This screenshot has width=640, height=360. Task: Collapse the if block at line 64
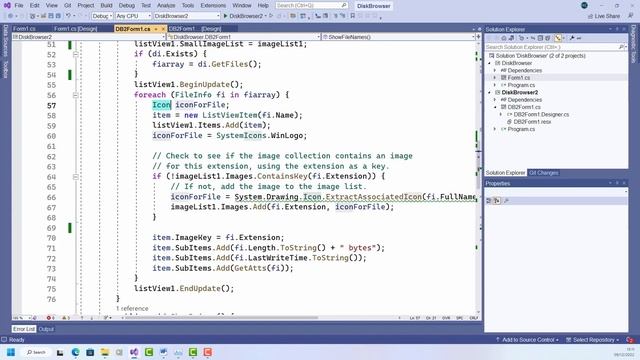click(76, 177)
